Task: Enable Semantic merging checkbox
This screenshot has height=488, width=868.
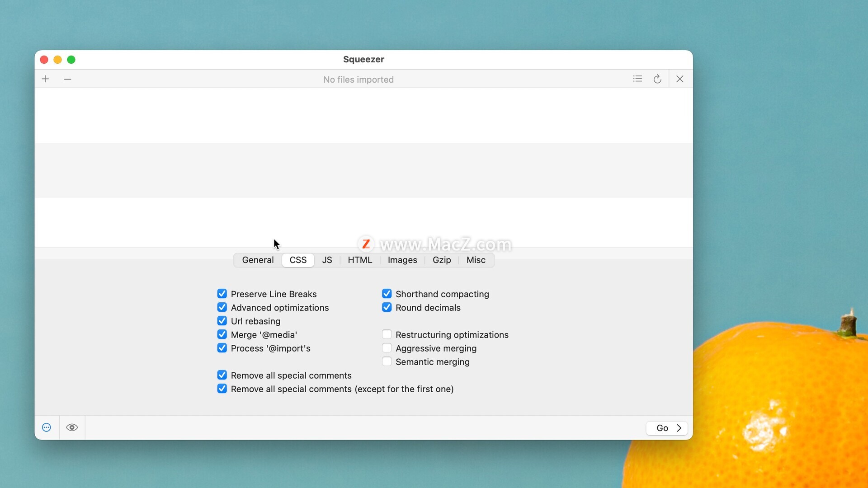Action: coord(387,361)
